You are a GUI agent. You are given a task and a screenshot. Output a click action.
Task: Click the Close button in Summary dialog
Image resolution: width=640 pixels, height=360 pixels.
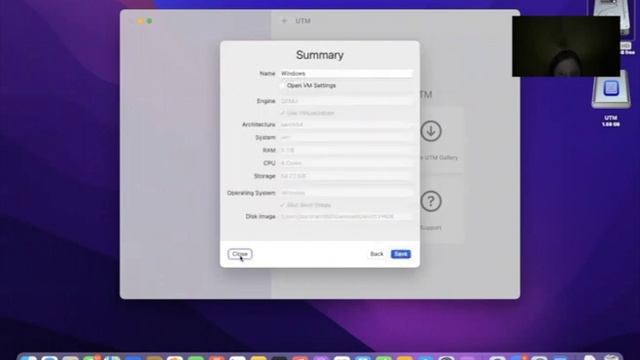[240, 254]
